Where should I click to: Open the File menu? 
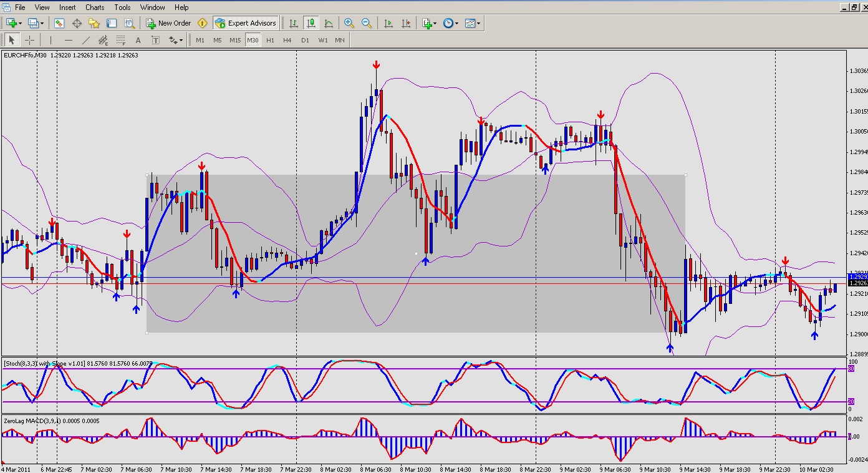coord(20,7)
